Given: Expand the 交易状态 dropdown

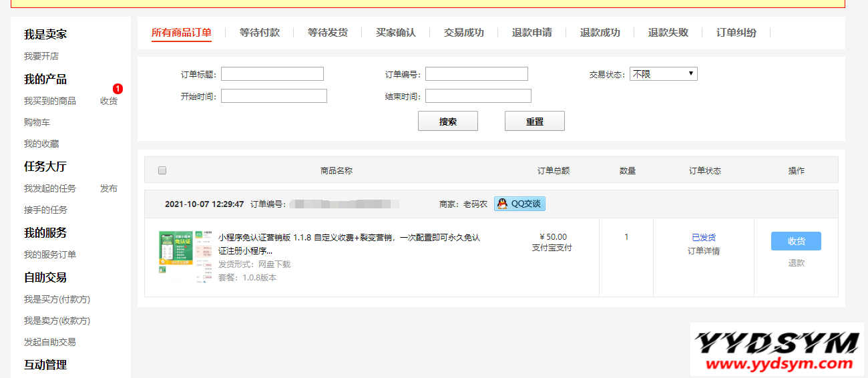Looking at the screenshot, I should point(663,74).
